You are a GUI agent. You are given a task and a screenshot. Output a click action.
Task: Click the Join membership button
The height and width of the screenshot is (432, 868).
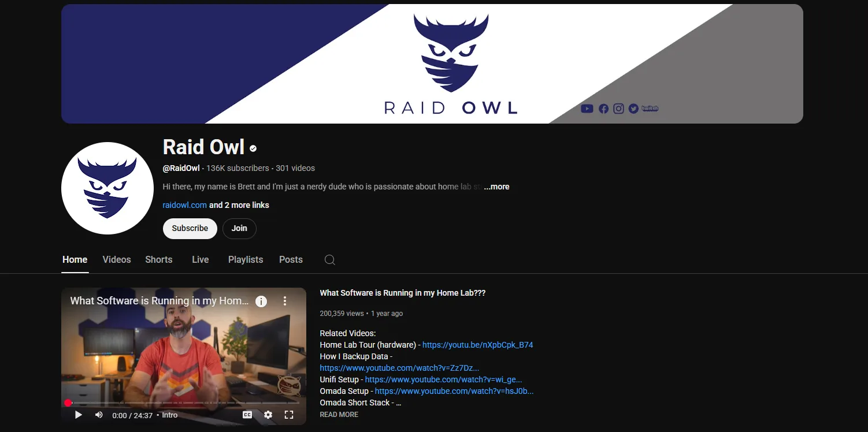click(x=239, y=228)
